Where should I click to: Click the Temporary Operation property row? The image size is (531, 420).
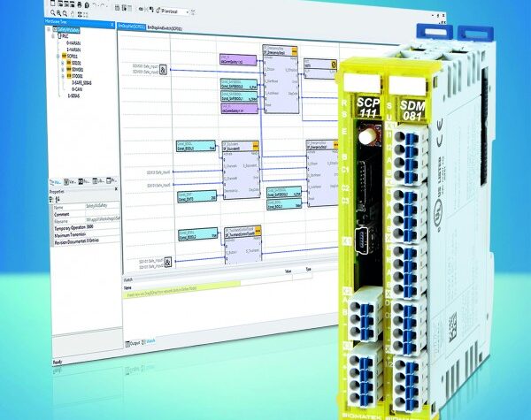click(x=87, y=226)
